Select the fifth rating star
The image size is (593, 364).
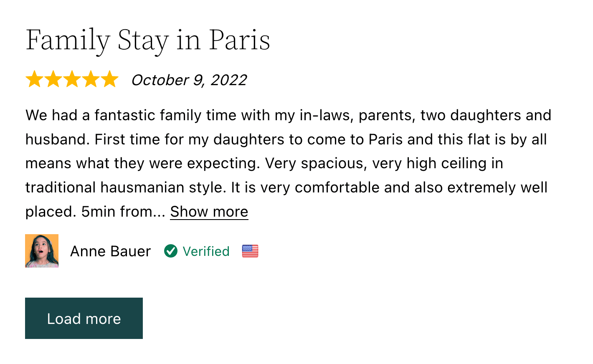click(109, 79)
